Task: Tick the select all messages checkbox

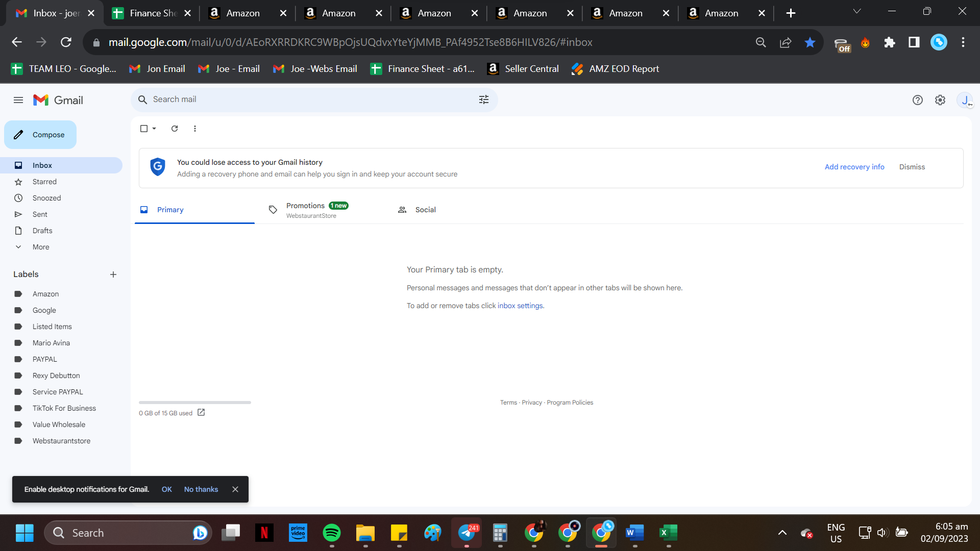Action: click(x=144, y=129)
